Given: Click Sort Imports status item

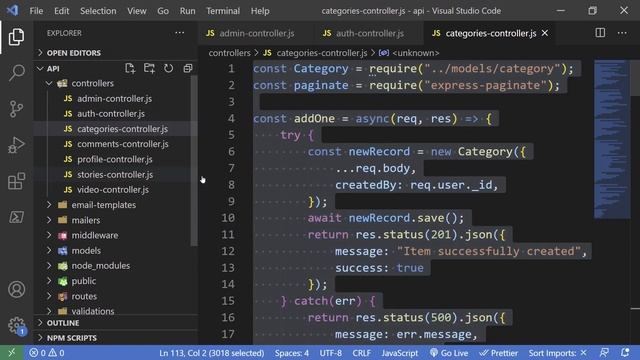Looking at the screenshot, I should (x=558, y=353).
